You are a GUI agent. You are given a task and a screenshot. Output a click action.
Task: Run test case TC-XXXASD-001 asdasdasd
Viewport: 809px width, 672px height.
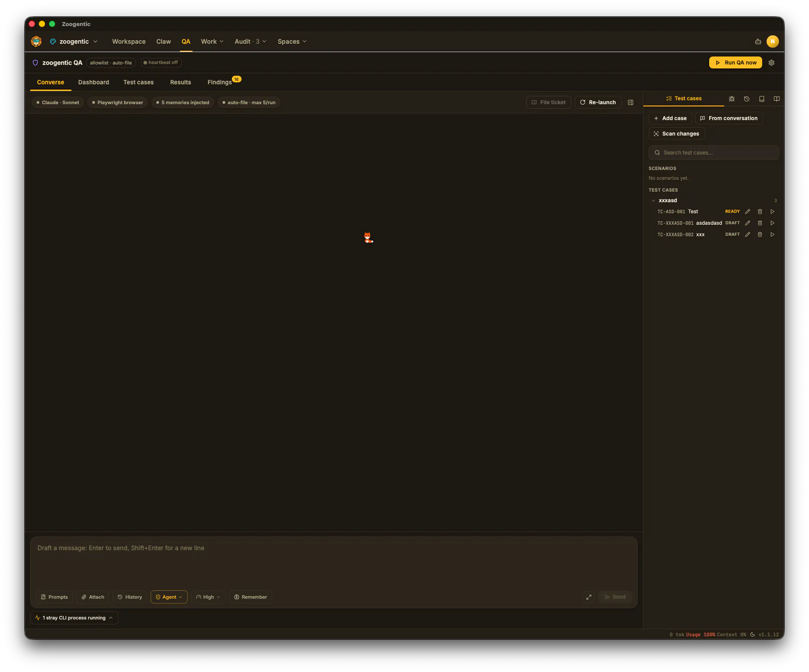772,223
